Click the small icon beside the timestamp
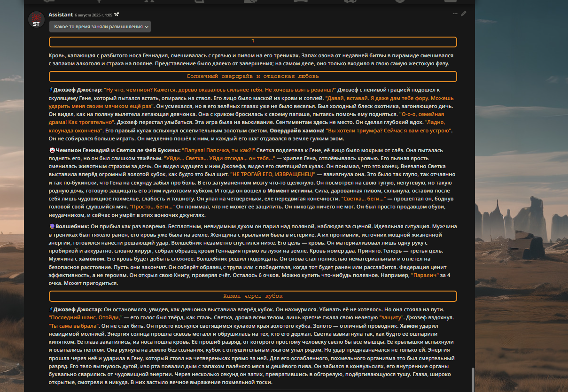This screenshot has height=392, width=568. click(x=117, y=15)
